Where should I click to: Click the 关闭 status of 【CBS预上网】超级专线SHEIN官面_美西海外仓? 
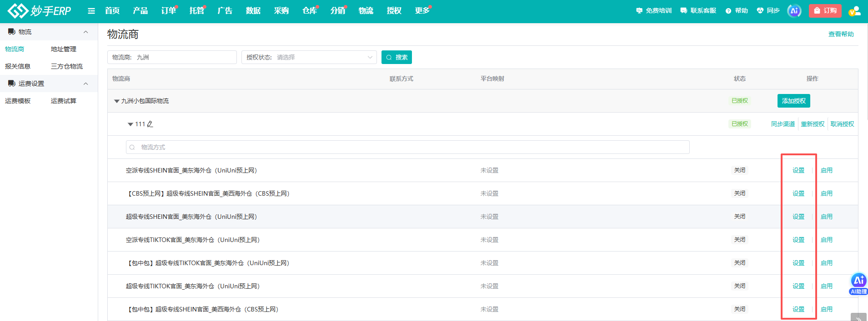(x=740, y=193)
